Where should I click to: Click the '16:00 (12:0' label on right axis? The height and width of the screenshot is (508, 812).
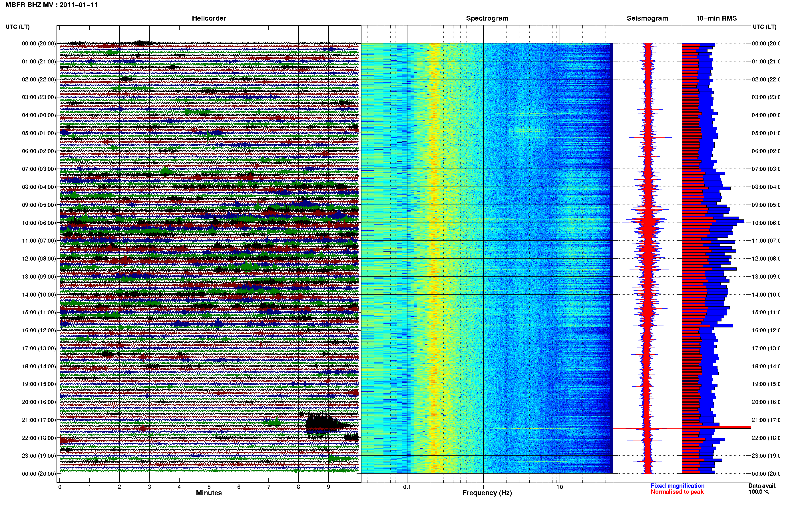tap(766, 330)
